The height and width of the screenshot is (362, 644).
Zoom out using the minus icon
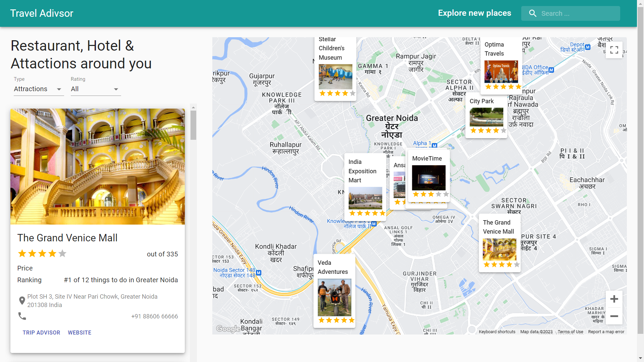[614, 316]
